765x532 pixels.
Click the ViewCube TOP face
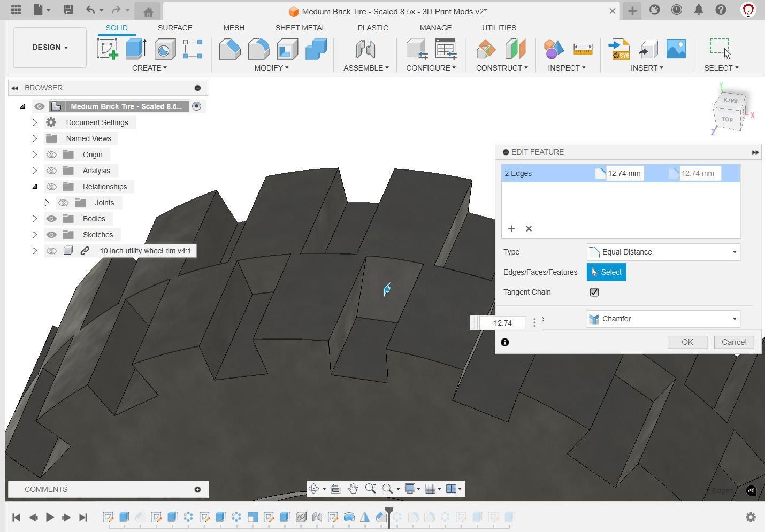click(727, 119)
